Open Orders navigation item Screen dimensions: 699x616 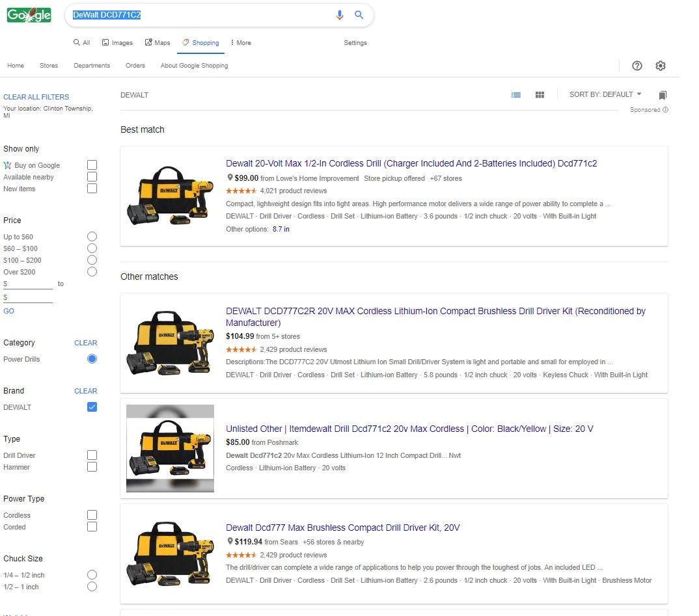coord(135,66)
